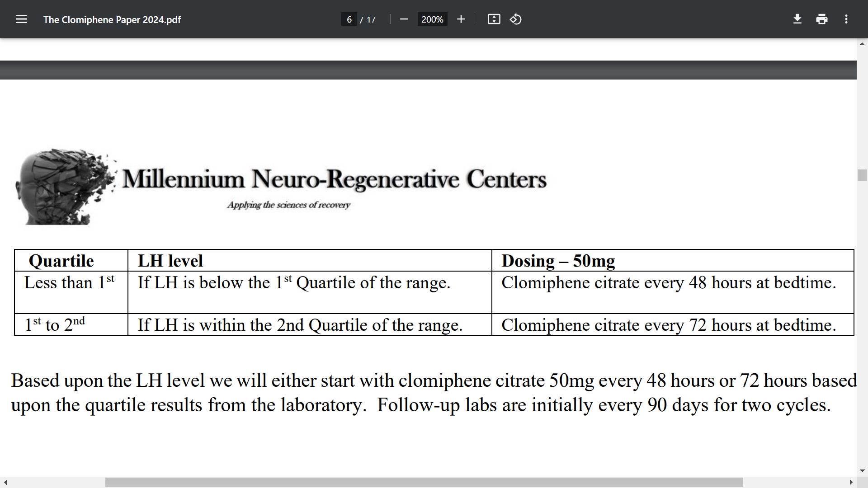This screenshot has height=488, width=868.
Task: Click the scroll up arrow
Action: [862, 44]
